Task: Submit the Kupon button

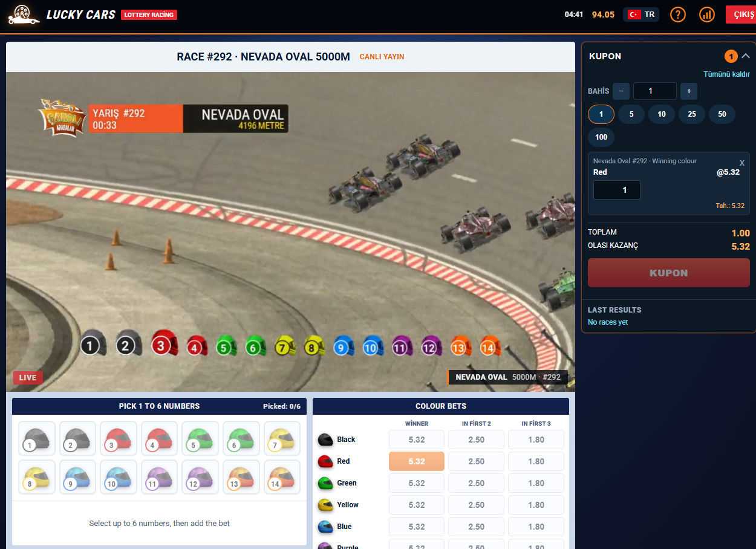Action: [x=669, y=273]
